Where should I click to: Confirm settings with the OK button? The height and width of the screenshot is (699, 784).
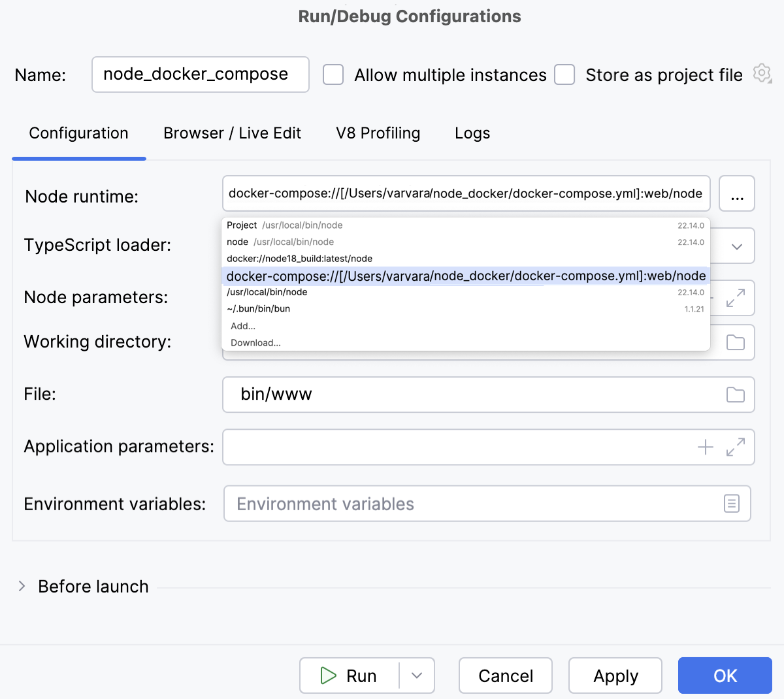click(725, 675)
